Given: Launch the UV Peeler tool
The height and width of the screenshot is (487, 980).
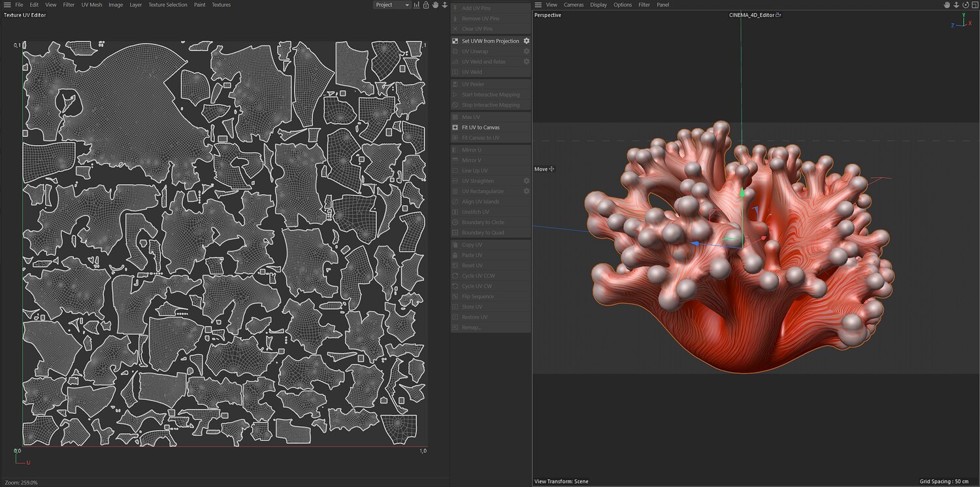Looking at the screenshot, I should pyautogui.click(x=491, y=84).
